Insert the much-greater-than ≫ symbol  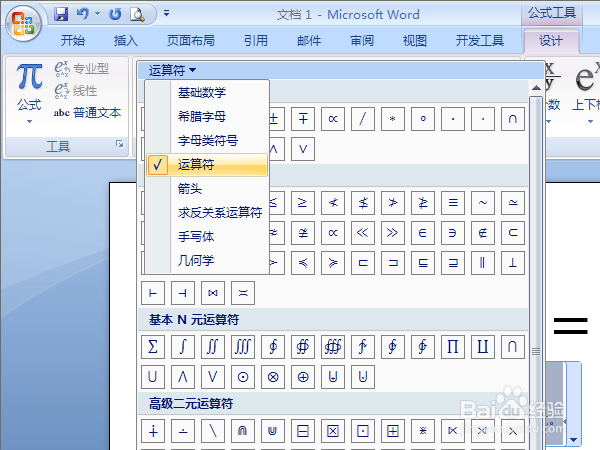point(393,233)
